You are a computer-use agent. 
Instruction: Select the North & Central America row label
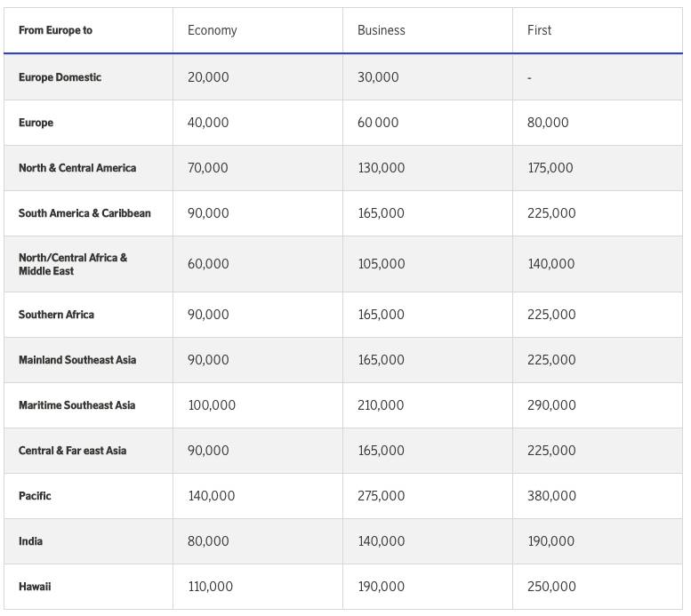77,168
